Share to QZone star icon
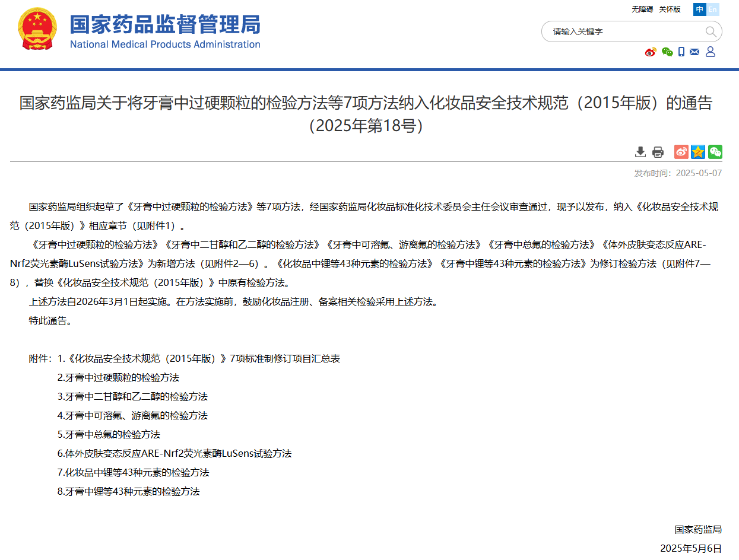This screenshot has height=560, width=739. click(x=698, y=152)
